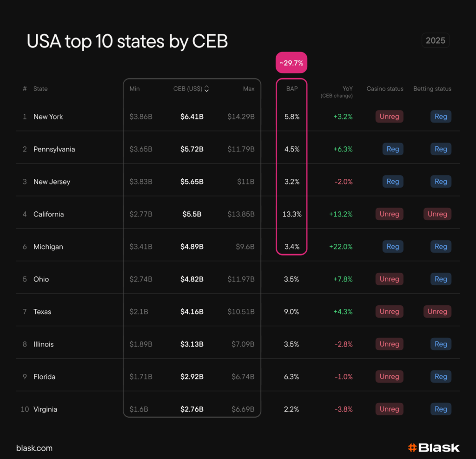This screenshot has height=459, width=476.
Task: Click the Blask logo hash icon
Action: [x=412, y=448]
